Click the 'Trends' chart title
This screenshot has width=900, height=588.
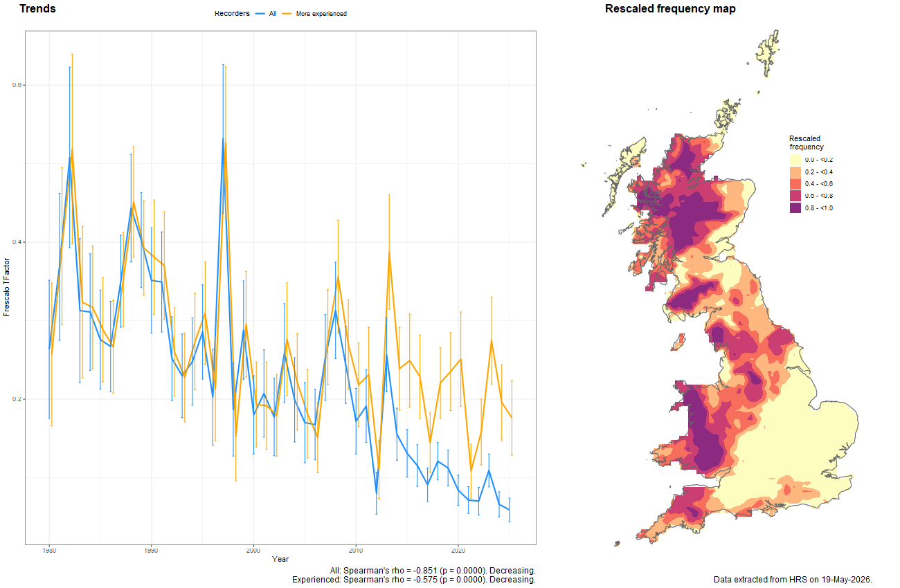point(37,9)
